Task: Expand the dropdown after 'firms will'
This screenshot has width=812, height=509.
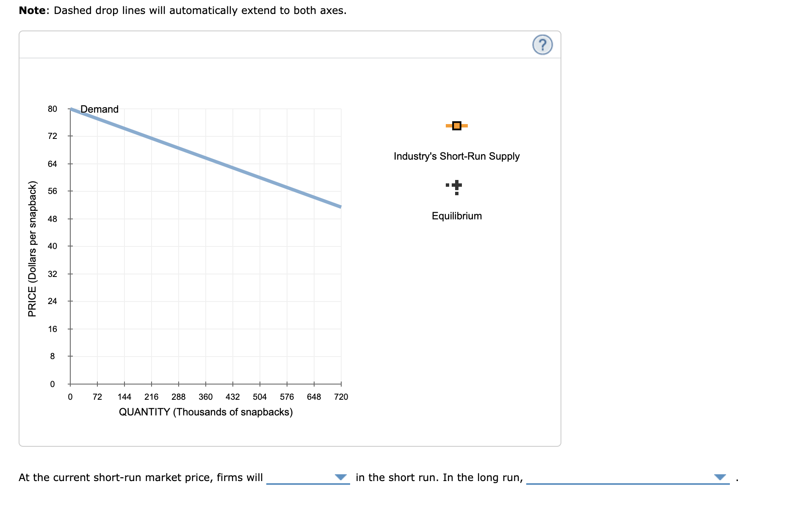Action: click(x=341, y=477)
